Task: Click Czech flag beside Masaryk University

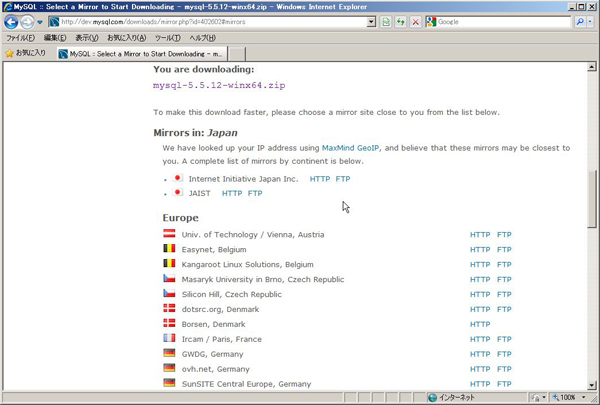Action: point(169,278)
